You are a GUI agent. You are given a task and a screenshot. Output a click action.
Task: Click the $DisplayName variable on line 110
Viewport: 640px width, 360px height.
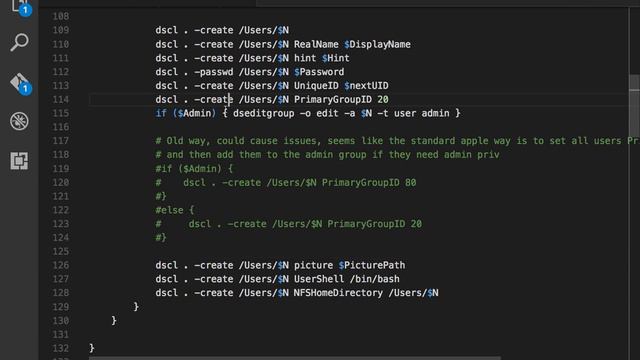click(x=377, y=44)
